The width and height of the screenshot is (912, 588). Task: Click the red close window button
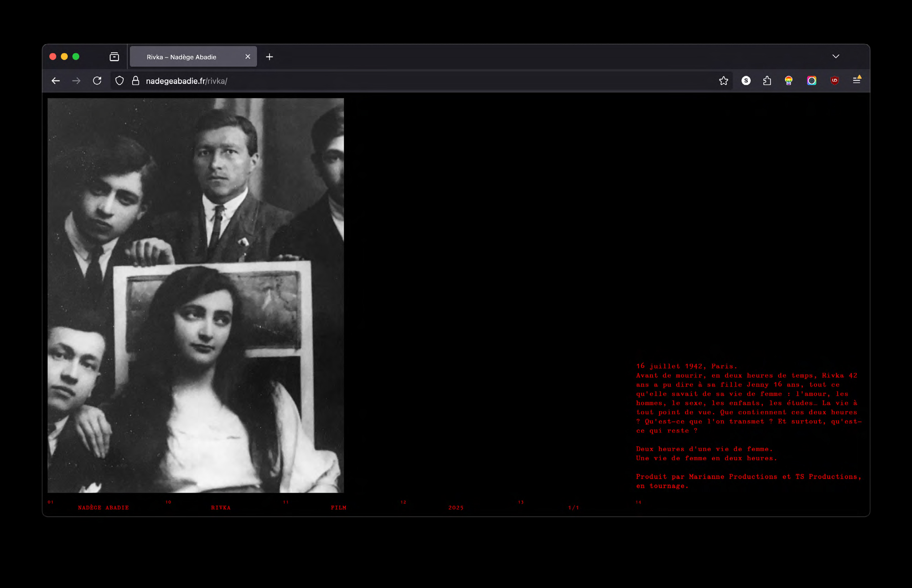[x=53, y=57]
